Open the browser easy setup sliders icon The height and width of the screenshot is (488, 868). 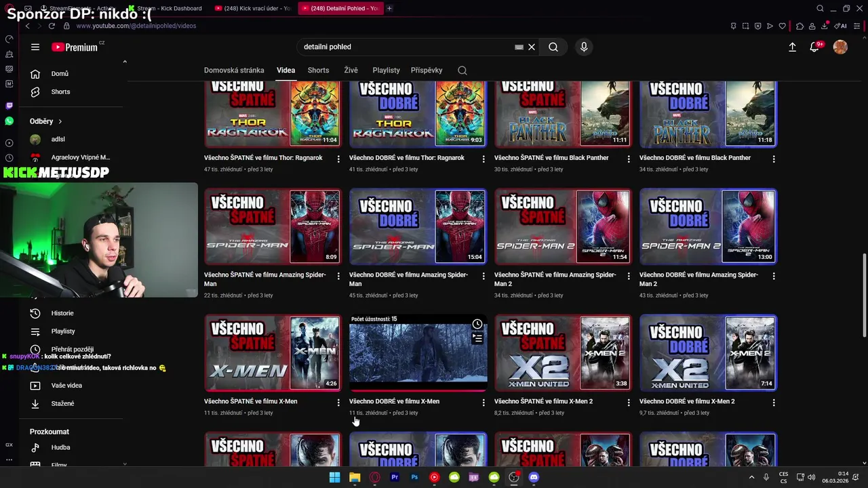pos(858,26)
